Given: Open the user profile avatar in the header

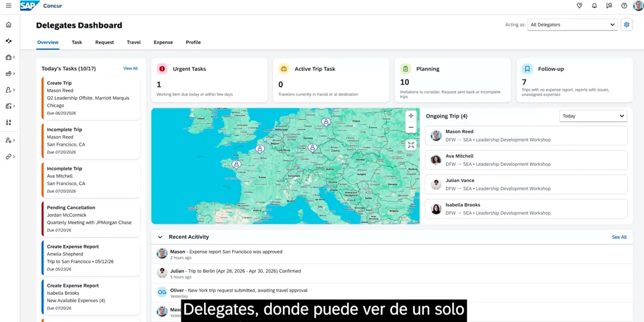Looking at the screenshot, I should coord(638,6).
